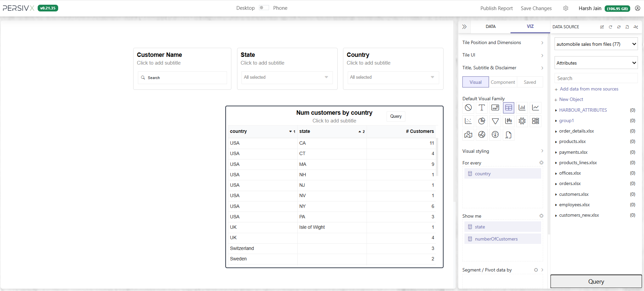Choose the Map pin visual icon
Image resolution: width=644 pixels, height=291 pixels.
pyautogui.click(x=468, y=135)
